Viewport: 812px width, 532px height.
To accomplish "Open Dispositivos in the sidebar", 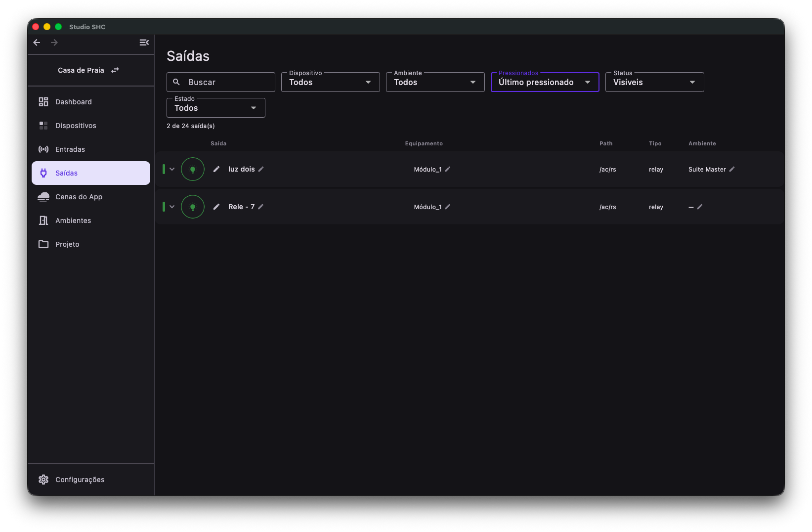I will click(91, 126).
